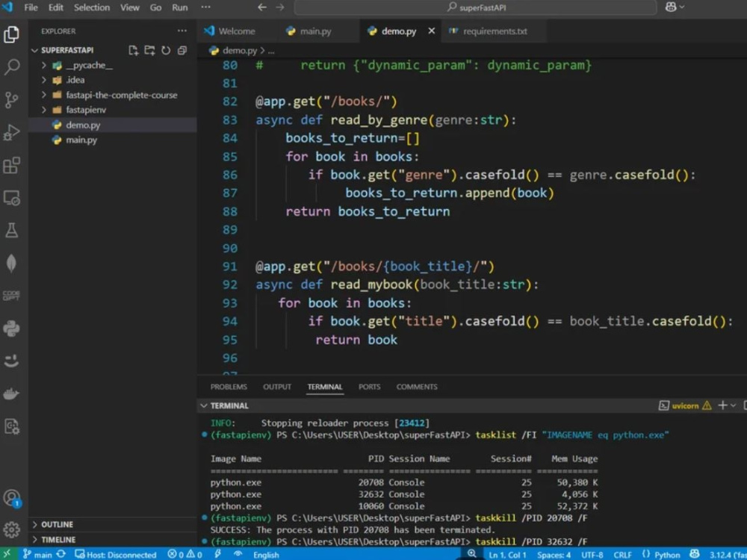Open the Run menu
The image size is (747, 560).
tap(179, 7)
